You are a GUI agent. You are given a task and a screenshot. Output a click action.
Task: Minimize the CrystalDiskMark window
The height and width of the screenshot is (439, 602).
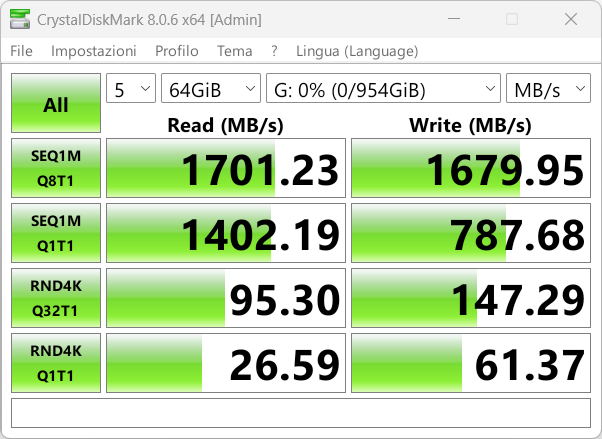[x=454, y=19]
